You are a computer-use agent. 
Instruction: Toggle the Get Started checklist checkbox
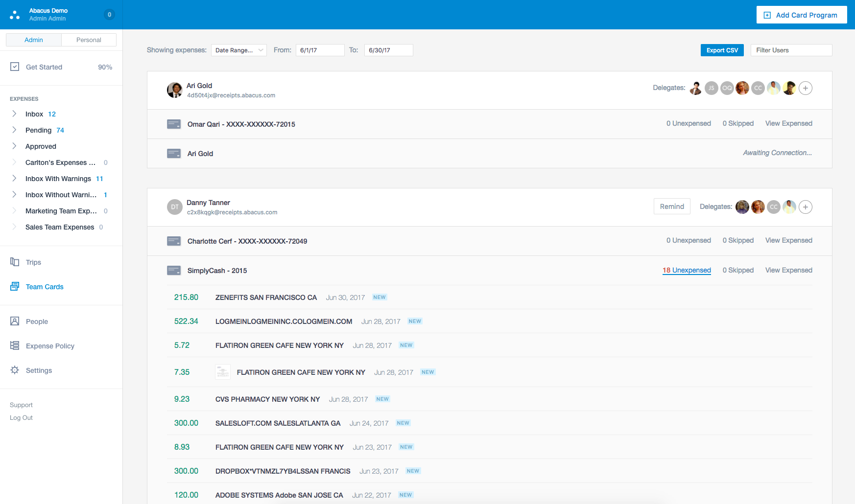pyautogui.click(x=15, y=67)
